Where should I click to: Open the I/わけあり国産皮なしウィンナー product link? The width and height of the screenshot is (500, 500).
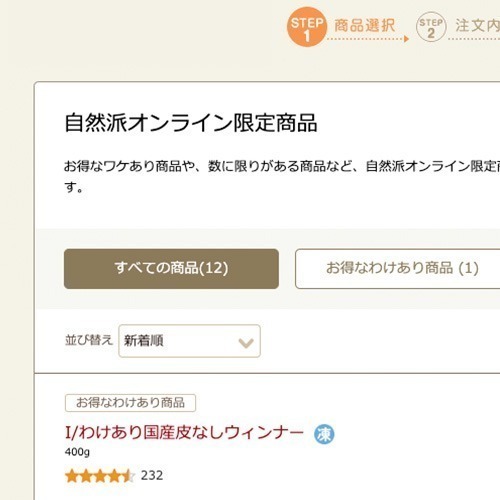184,433
